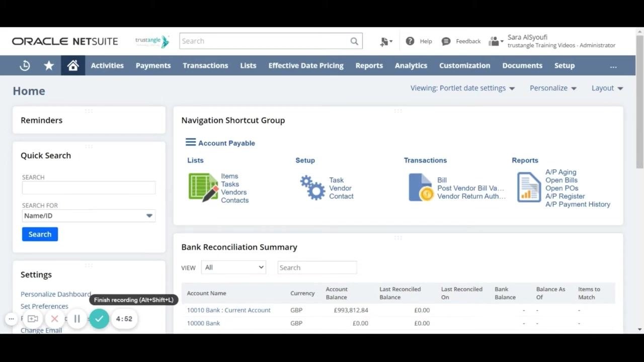Open the Effective Date Pricing menu

306,65
